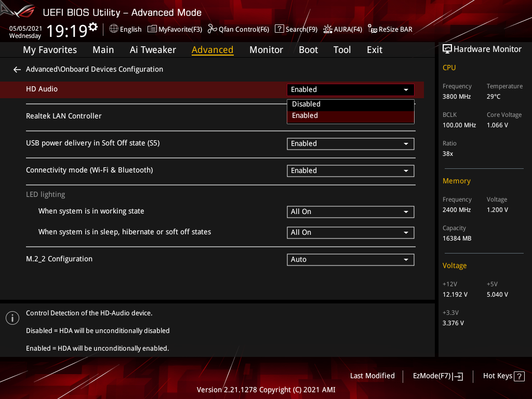The width and height of the screenshot is (532, 399).
Task: Select the HD Audio setting row
Action: pyautogui.click(x=212, y=89)
